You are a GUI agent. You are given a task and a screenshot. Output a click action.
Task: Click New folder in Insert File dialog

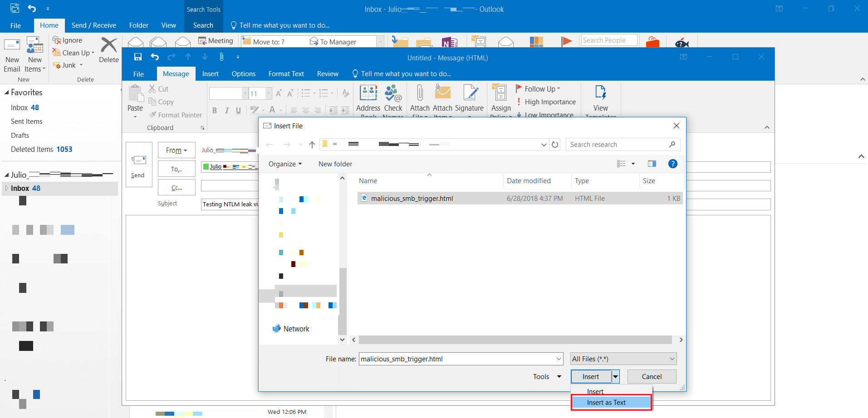pyautogui.click(x=335, y=164)
